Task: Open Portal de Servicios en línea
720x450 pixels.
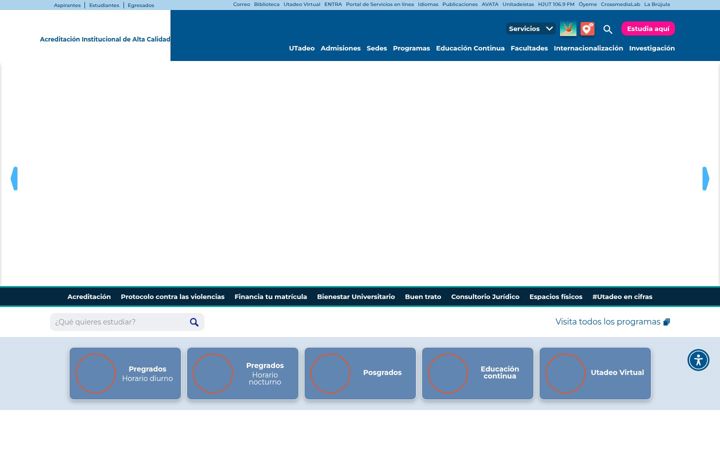Action: pyautogui.click(x=380, y=4)
